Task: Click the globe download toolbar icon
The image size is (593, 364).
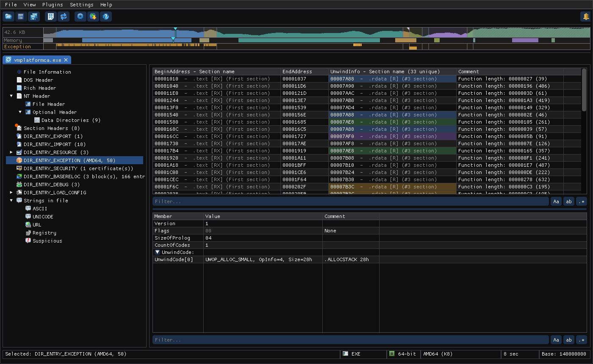Action: (x=93, y=17)
